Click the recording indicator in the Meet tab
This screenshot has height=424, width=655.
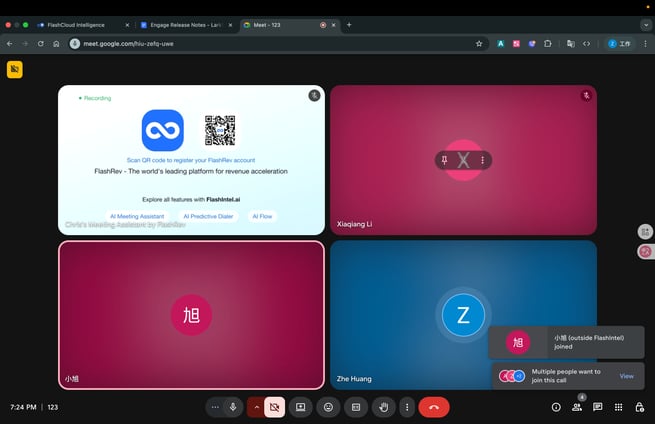coord(323,25)
